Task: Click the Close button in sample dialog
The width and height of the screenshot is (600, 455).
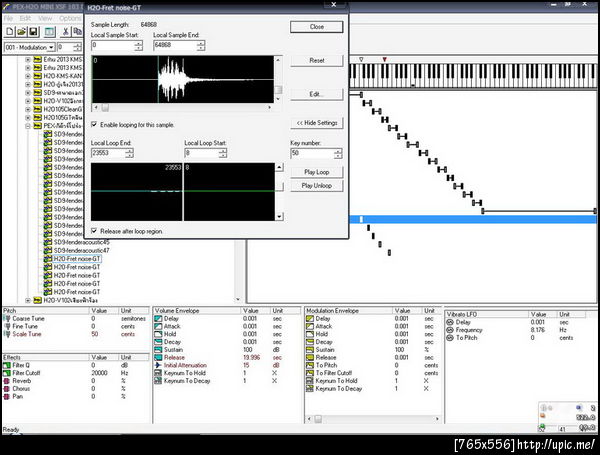Action: (x=316, y=27)
